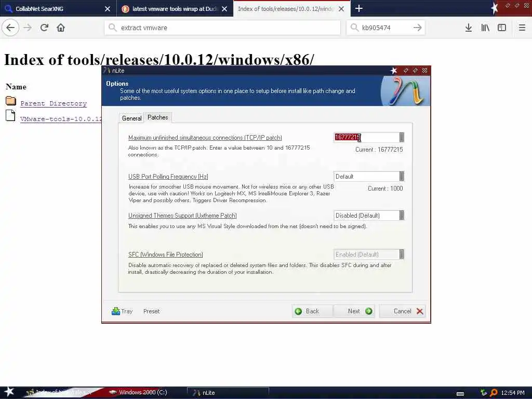Click the green Back arrow icon
The height and width of the screenshot is (399, 532).
(x=298, y=311)
